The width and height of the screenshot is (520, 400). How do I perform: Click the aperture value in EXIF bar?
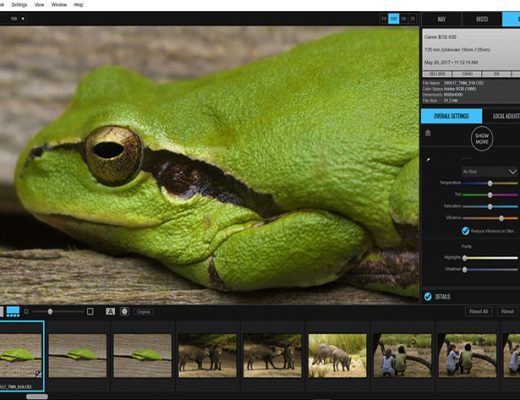point(497,74)
